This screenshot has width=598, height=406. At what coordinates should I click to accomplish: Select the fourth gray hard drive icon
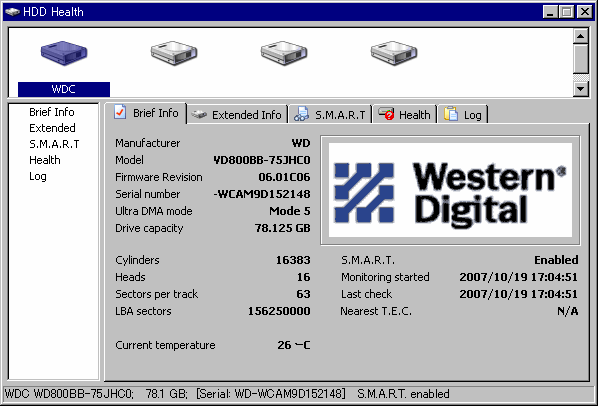(394, 53)
